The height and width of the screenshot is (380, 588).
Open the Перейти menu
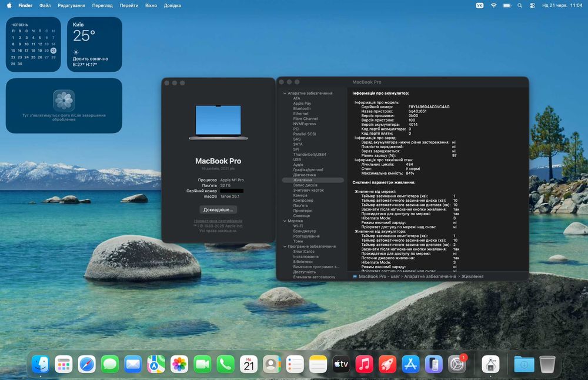pos(129,6)
